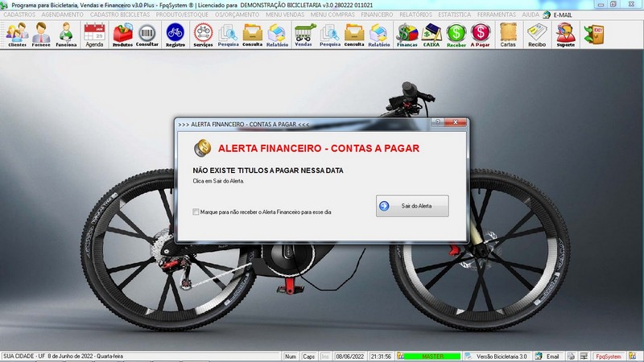Check 'Marque para não receber o Alerta Financeiro'
The width and height of the screenshot is (644, 362).
pos(196,212)
